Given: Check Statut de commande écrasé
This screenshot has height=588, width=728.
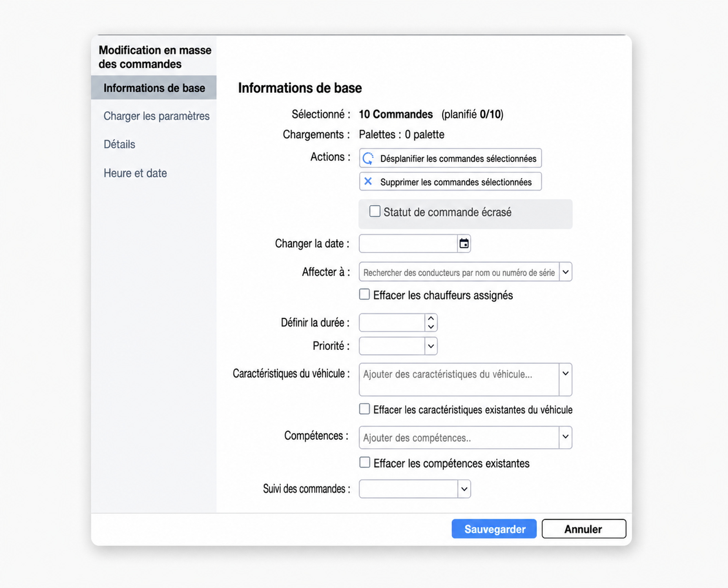Looking at the screenshot, I should click(375, 211).
